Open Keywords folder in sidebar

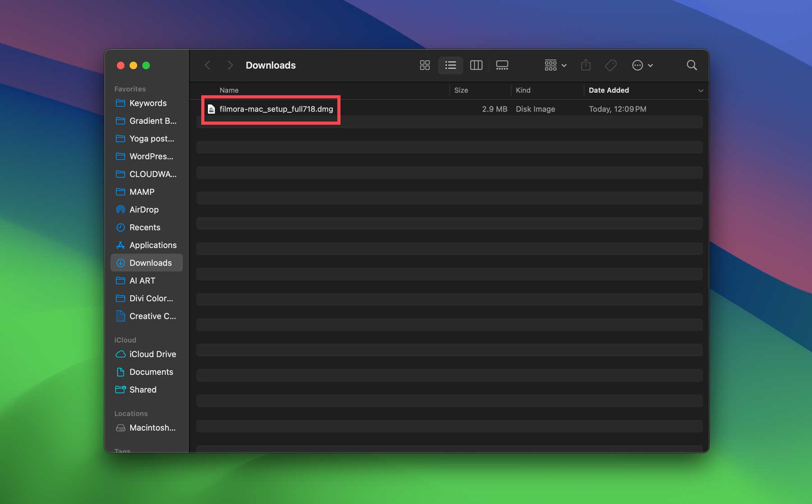[x=147, y=103]
